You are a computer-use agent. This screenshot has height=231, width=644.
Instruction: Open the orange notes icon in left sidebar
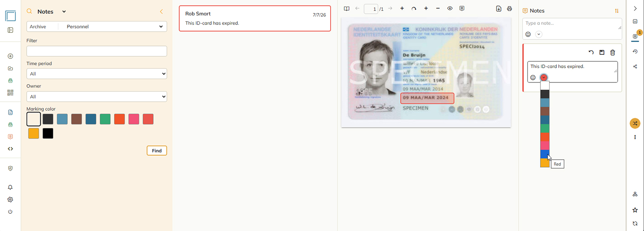10,137
